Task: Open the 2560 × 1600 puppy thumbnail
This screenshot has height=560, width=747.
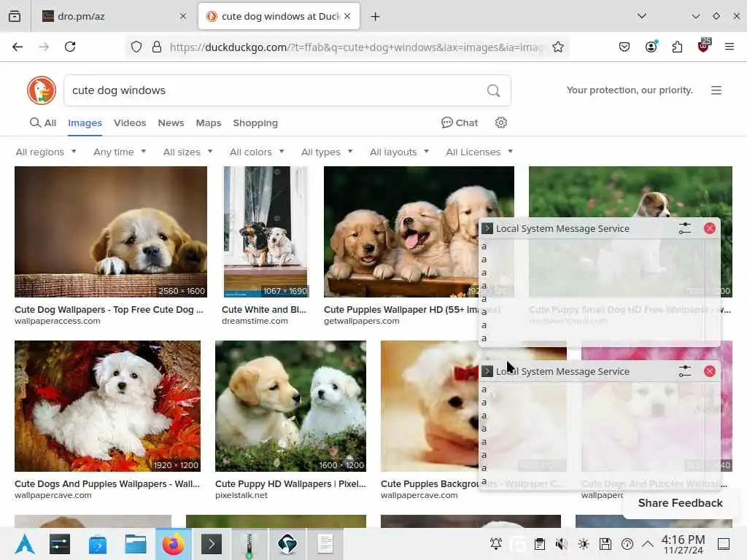Action: point(111,231)
